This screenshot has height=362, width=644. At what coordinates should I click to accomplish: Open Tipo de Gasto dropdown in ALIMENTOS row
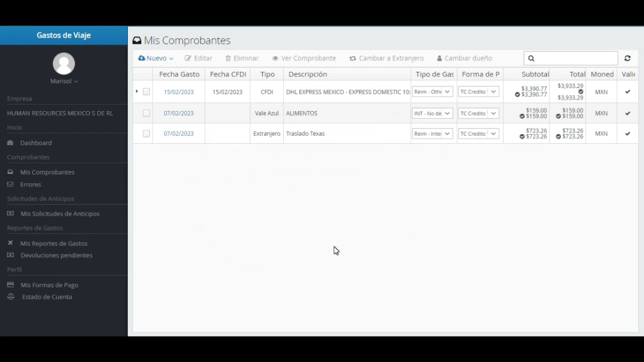click(x=432, y=113)
